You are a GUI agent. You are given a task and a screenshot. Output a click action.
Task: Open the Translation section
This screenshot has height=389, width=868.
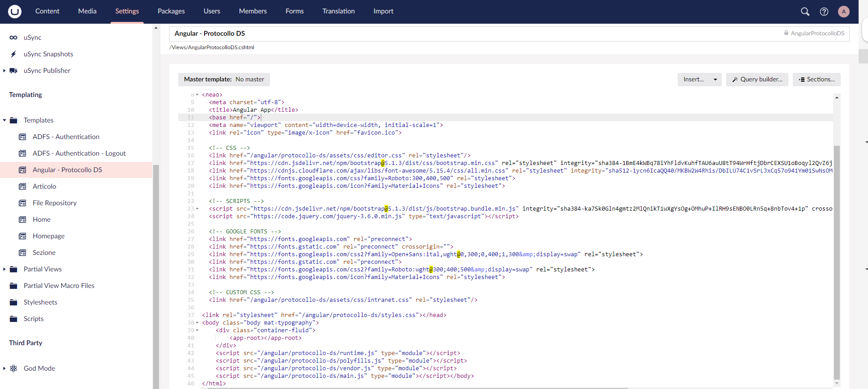pyautogui.click(x=338, y=11)
